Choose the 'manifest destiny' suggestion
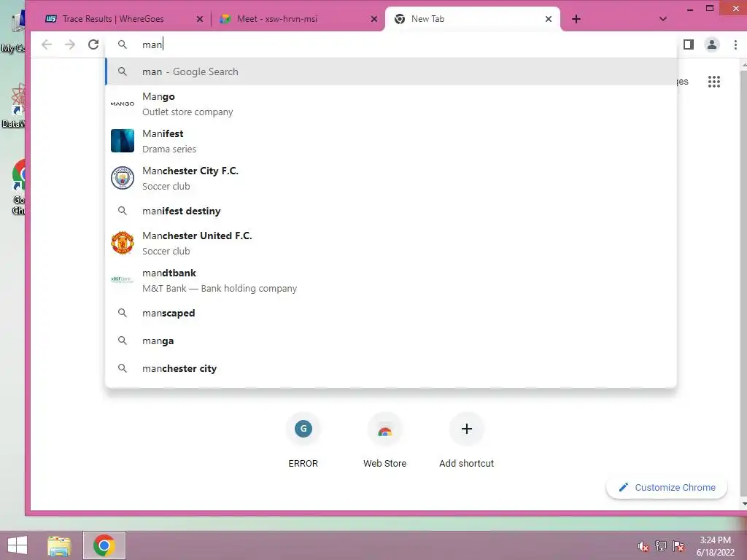This screenshot has width=747, height=560. click(x=391, y=211)
